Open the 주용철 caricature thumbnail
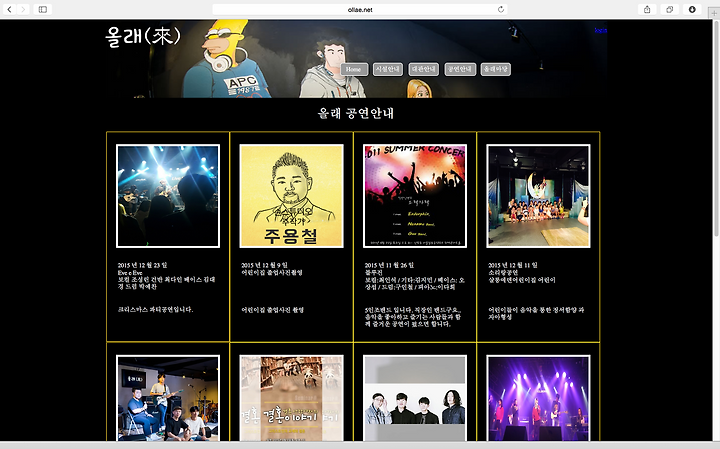This screenshot has width=720, height=449. coord(292,196)
